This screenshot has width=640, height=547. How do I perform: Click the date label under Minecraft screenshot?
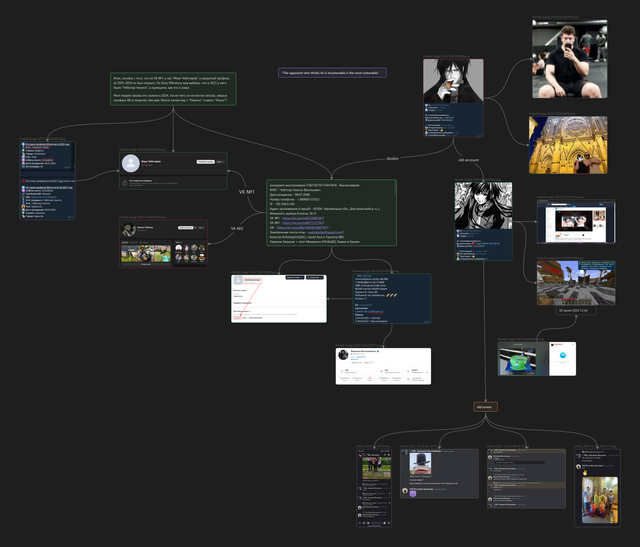576,311
